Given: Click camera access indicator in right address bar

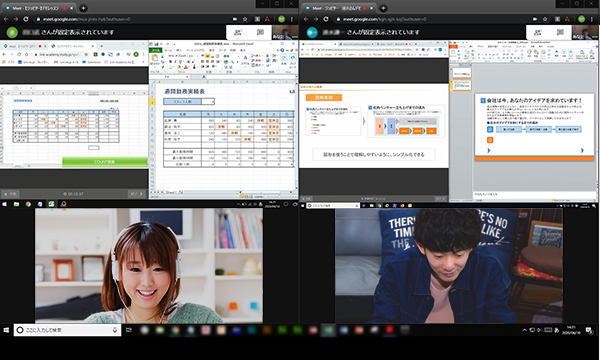Looking at the screenshot, I should (535, 19).
